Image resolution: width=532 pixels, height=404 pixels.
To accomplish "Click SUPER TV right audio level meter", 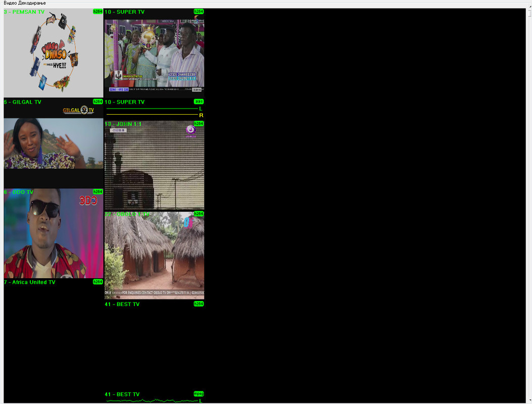I will [x=152, y=115].
